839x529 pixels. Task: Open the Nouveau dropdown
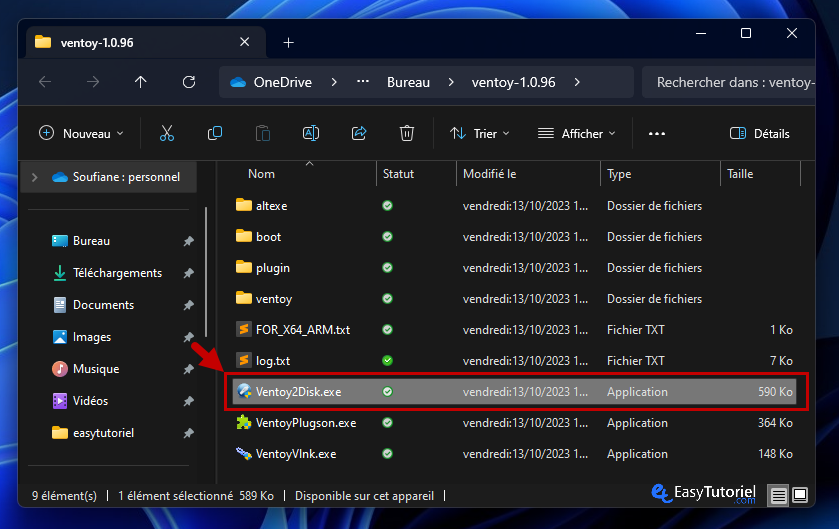point(81,133)
